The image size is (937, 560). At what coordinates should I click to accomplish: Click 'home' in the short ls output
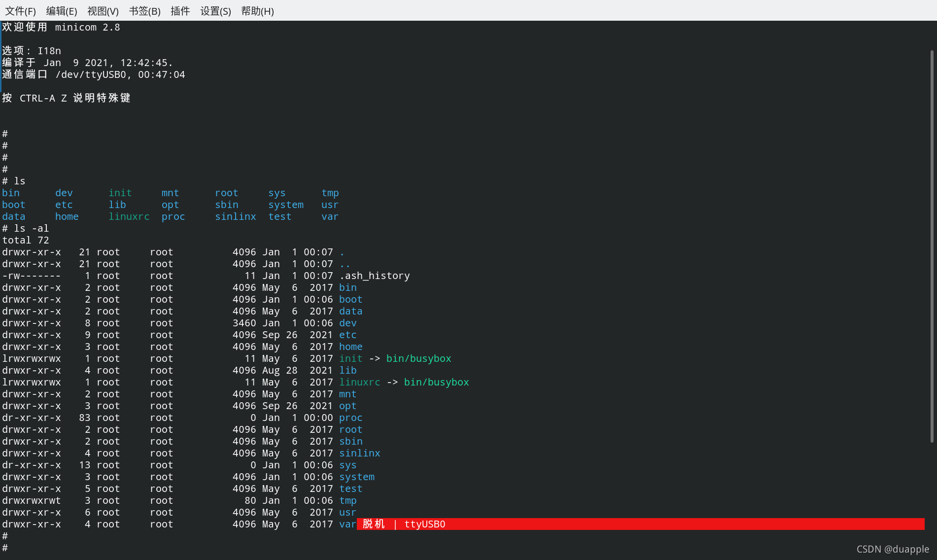67,216
